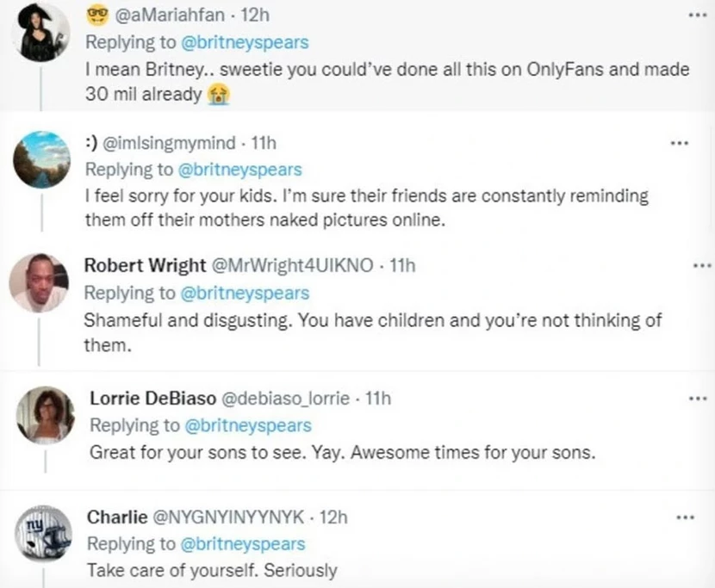Open more options on @aMariahfan's tweet
The width and height of the screenshot is (715, 588).
pyautogui.click(x=689, y=16)
